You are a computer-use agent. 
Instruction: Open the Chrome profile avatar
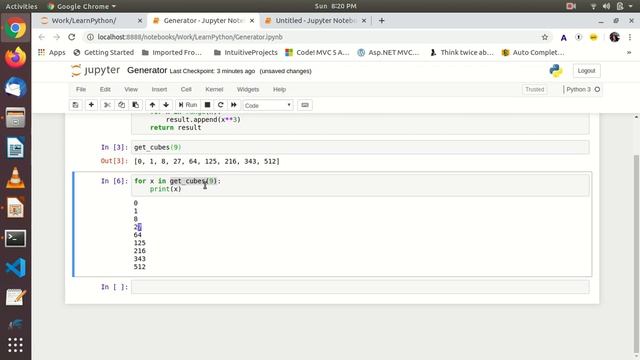click(x=614, y=37)
